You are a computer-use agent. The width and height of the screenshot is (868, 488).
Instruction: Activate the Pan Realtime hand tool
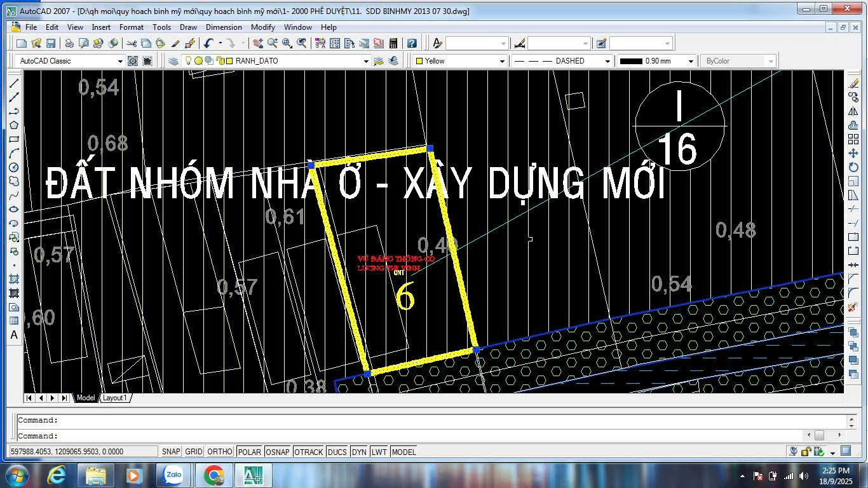[257, 43]
